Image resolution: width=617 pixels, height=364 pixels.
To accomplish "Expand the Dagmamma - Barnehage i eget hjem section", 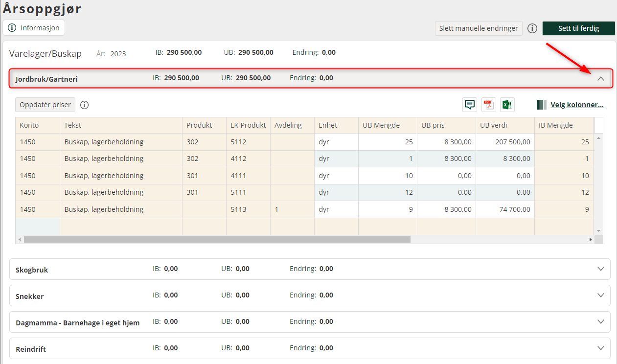I will point(601,321).
